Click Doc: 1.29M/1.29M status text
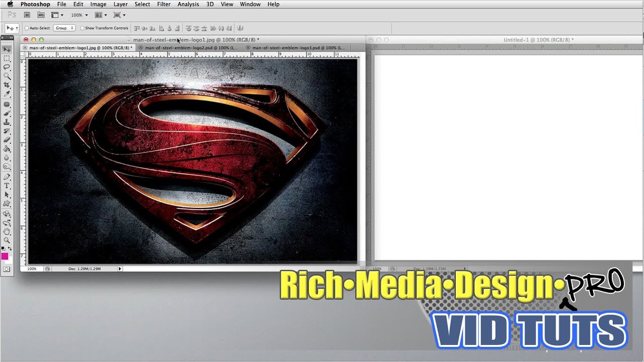The height and width of the screenshot is (362, 644). (x=85, y=269)
